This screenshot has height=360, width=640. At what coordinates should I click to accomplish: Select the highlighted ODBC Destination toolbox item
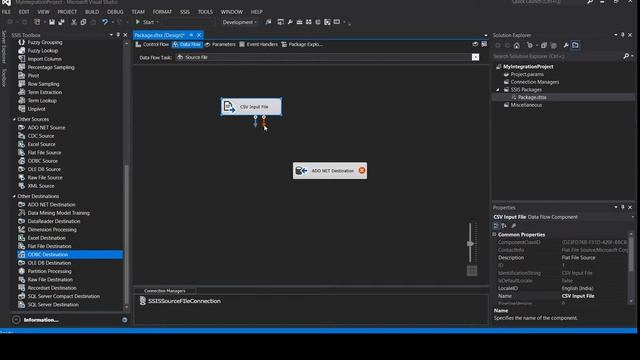(x=70, y=254)
